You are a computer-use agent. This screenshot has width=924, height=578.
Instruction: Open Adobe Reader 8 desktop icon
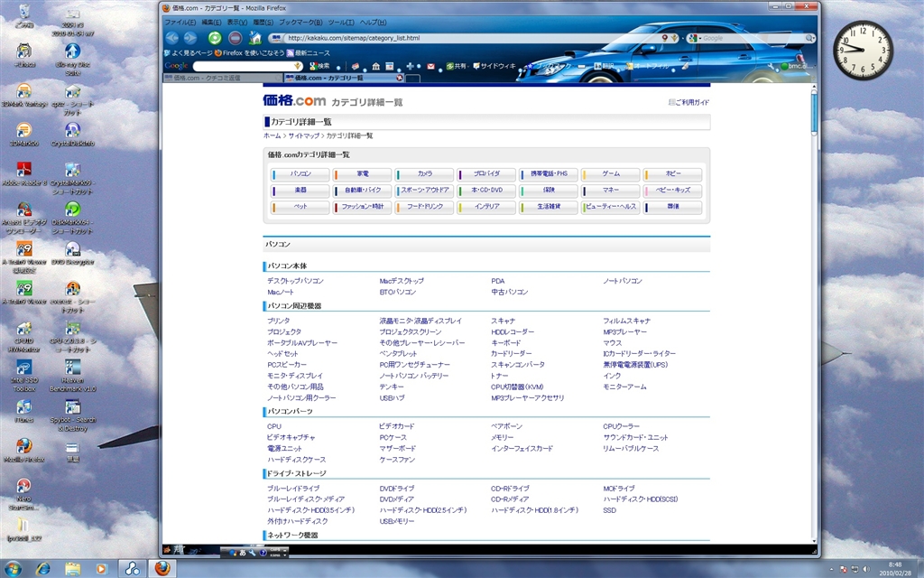(24, 172)
